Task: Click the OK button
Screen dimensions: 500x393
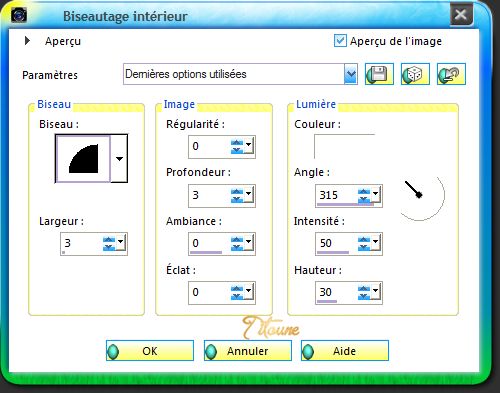Action: tap(150, 351)
